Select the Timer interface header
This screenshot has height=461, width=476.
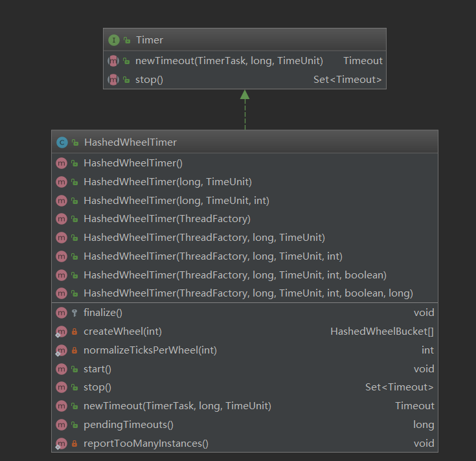[x=150, y=40]
